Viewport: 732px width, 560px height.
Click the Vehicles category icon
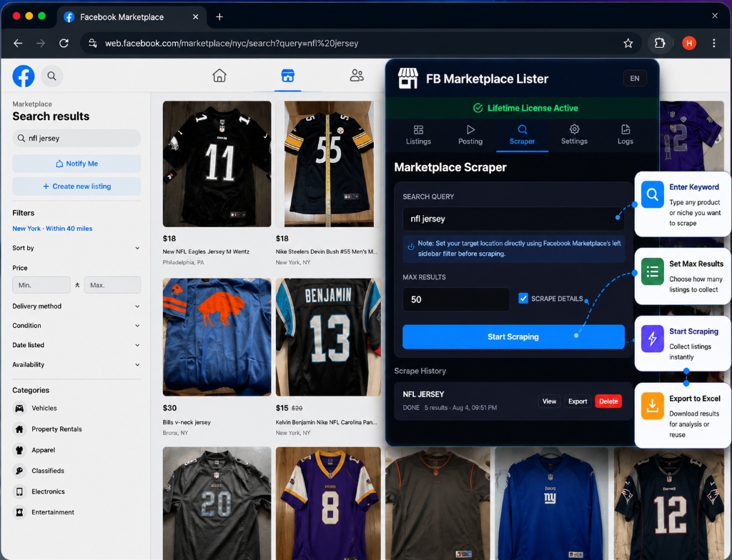(x=19, y=409)
